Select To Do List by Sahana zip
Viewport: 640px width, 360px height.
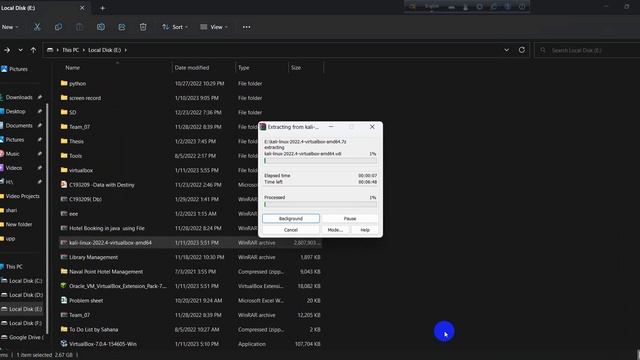[x=93, y=329]
